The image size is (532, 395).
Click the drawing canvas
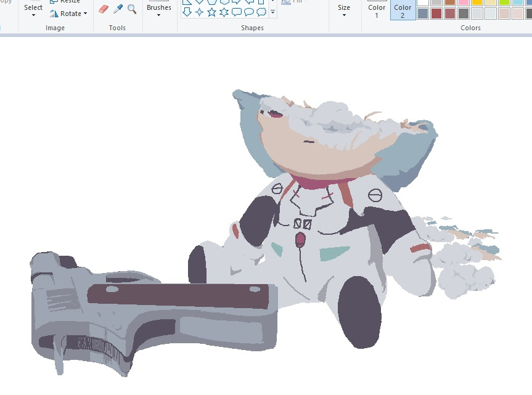point(266,216)
